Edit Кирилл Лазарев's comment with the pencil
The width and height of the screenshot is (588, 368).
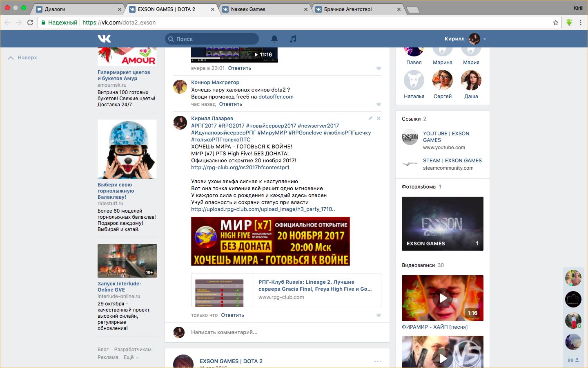tap(370, 118)
